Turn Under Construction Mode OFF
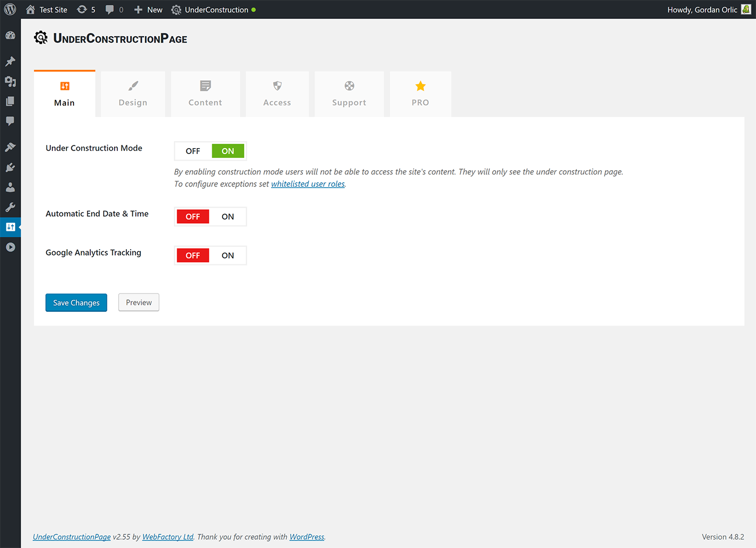756x548 pixels. point(193,151)
